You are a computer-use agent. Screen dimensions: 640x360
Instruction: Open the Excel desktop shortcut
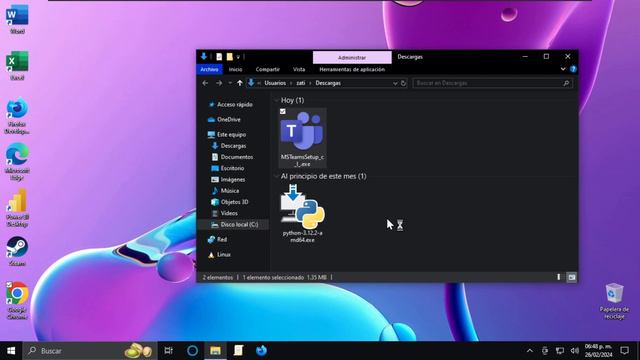17,65
